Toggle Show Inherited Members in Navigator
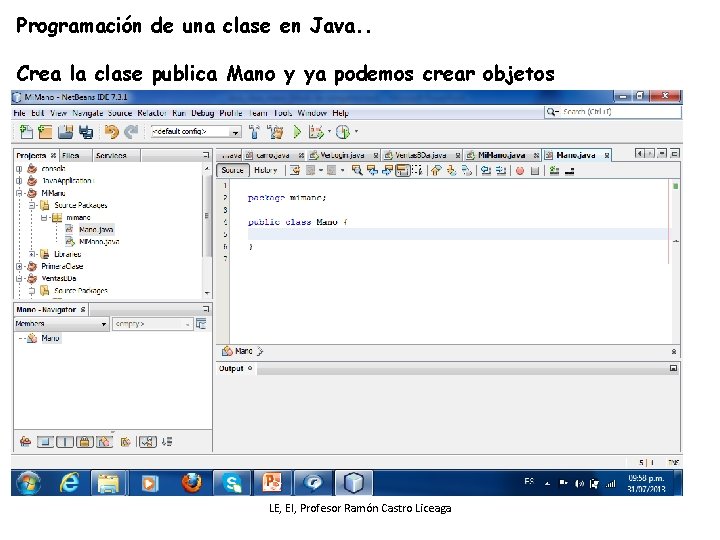 point(25,442)
